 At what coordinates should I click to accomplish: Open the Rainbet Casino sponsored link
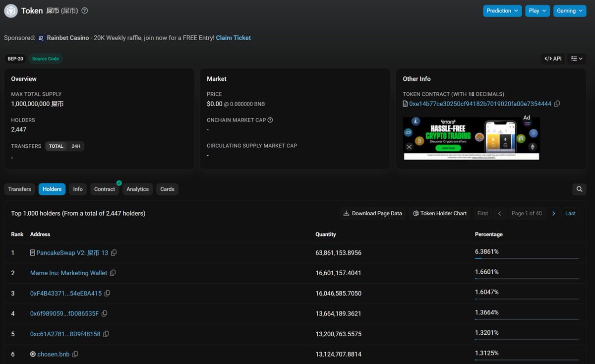pos(68,38)
